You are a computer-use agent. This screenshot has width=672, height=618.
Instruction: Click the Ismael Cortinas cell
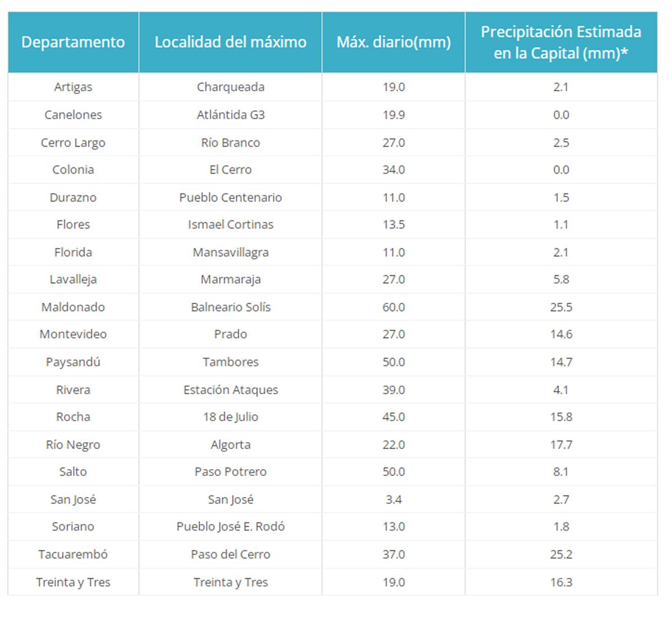[230, 224]
